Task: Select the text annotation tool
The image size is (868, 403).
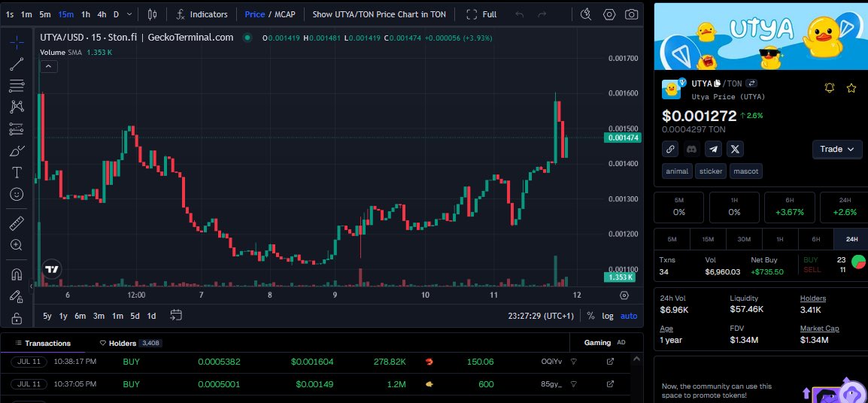Action: pos(17,173)
